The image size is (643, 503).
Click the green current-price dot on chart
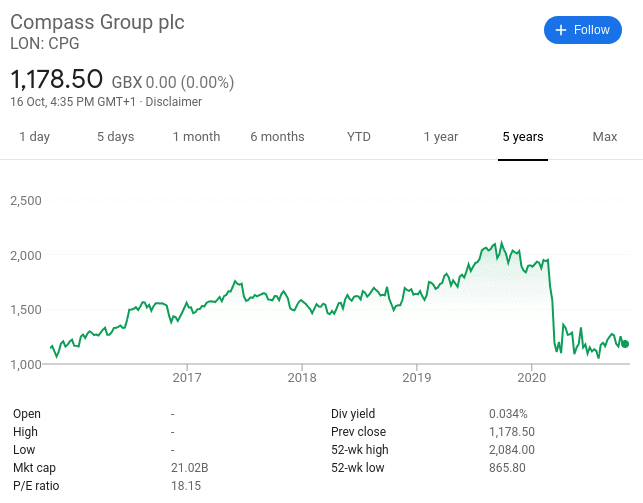(625, 344)
